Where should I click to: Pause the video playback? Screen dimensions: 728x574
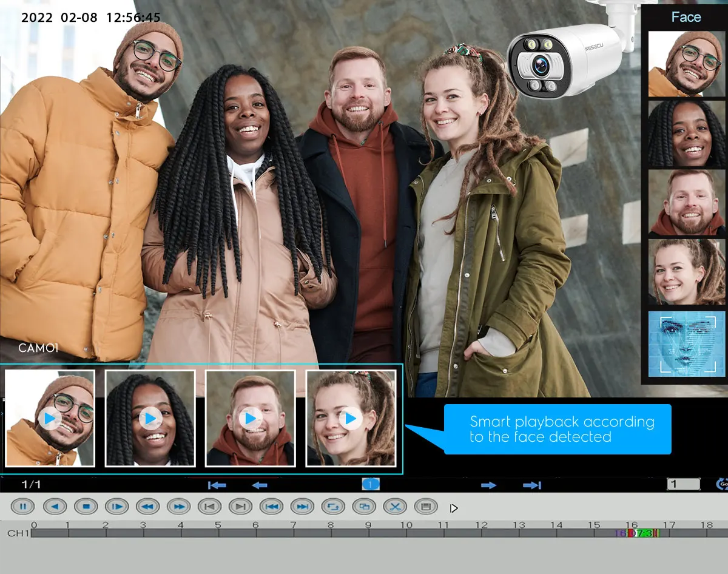pyautogui.click(x=22, y=506)
